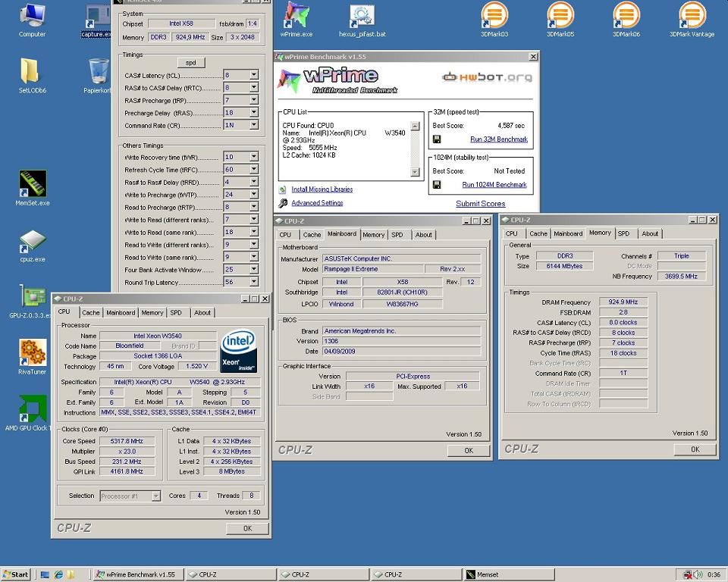This screenshot has width=728, height=582.
Task: Select the capture.exe desktop shortcut
Action: (x=96, y=21)
